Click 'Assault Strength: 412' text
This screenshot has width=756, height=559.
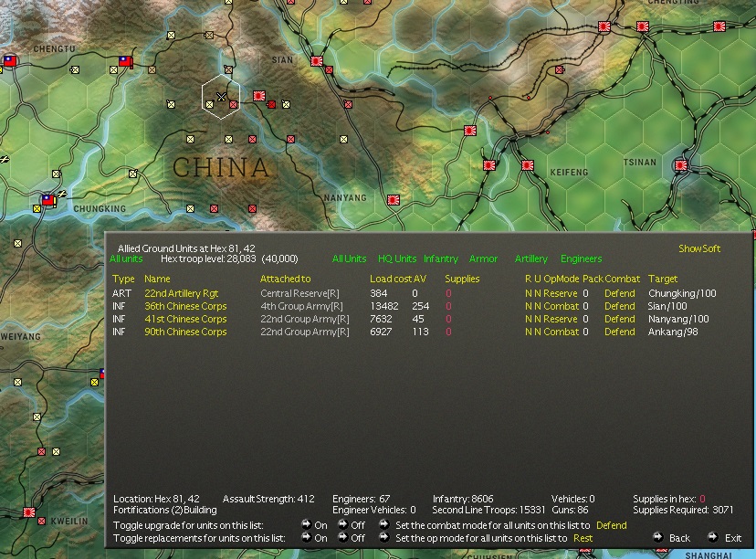[x=268, y=499]
